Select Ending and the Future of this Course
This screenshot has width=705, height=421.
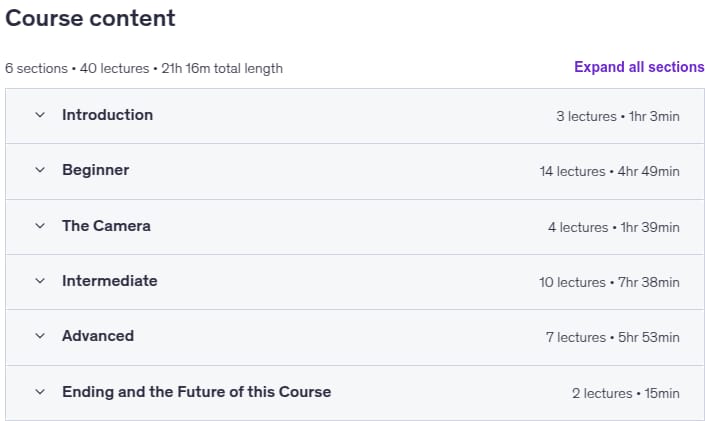tap(196, 392)
